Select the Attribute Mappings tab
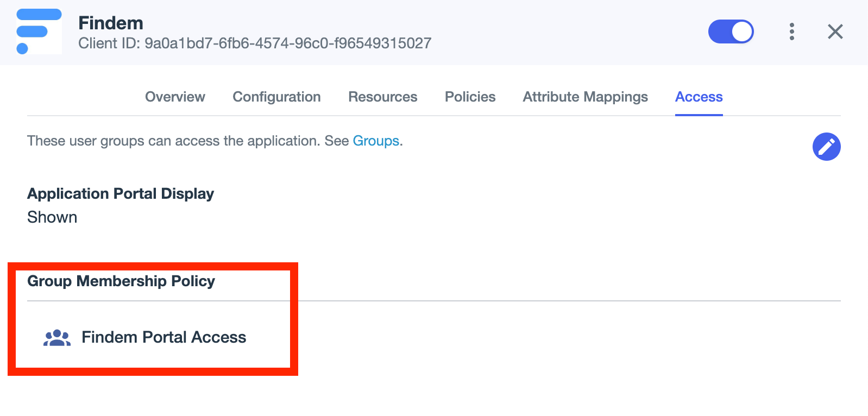Screen dimensions: 868x416 [585, 97]
